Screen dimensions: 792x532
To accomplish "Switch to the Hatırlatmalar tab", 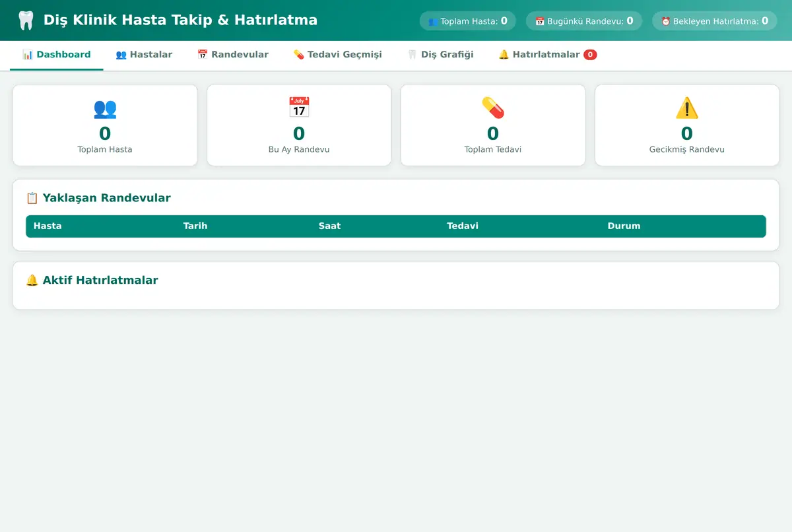I will click(548, 55).
